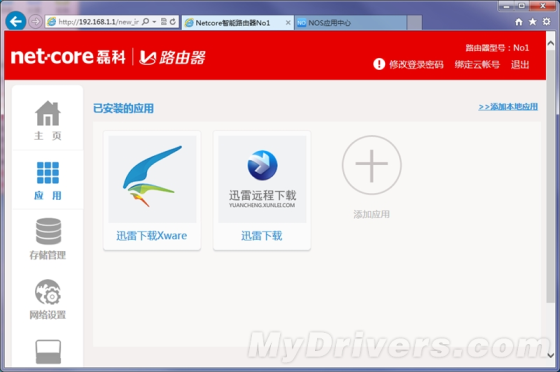Click the compatibility view icon

pyautogui.click(x=164, y=22)
